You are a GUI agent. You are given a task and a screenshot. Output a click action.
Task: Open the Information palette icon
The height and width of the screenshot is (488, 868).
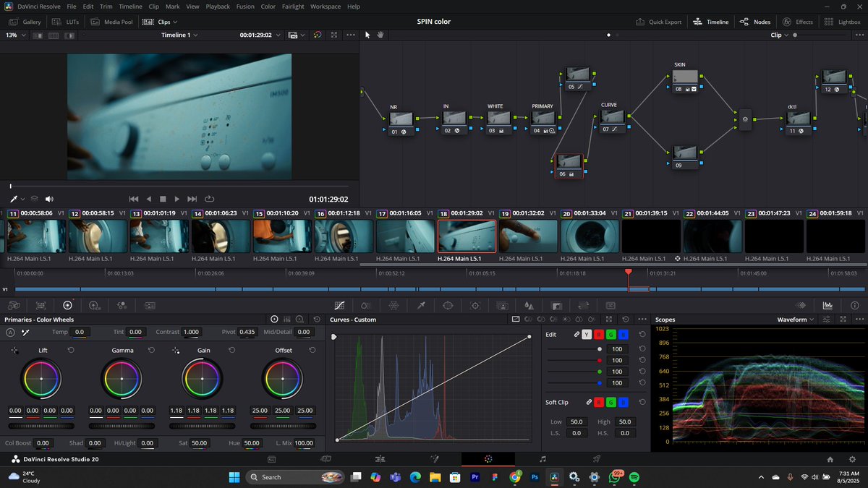click(855, 305)
